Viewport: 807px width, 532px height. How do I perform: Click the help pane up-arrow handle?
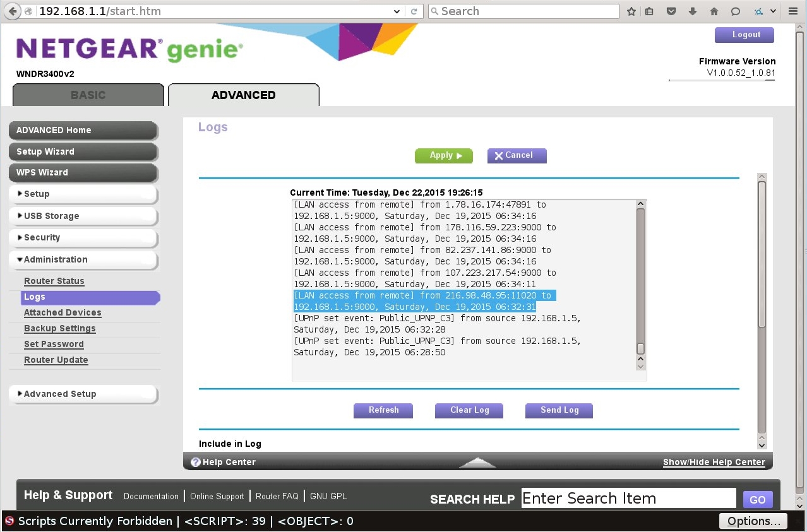477,463
